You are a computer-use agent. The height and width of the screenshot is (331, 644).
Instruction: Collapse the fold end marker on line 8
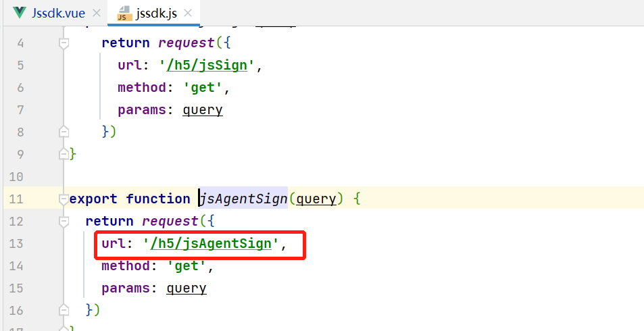[x=64, y=132]
